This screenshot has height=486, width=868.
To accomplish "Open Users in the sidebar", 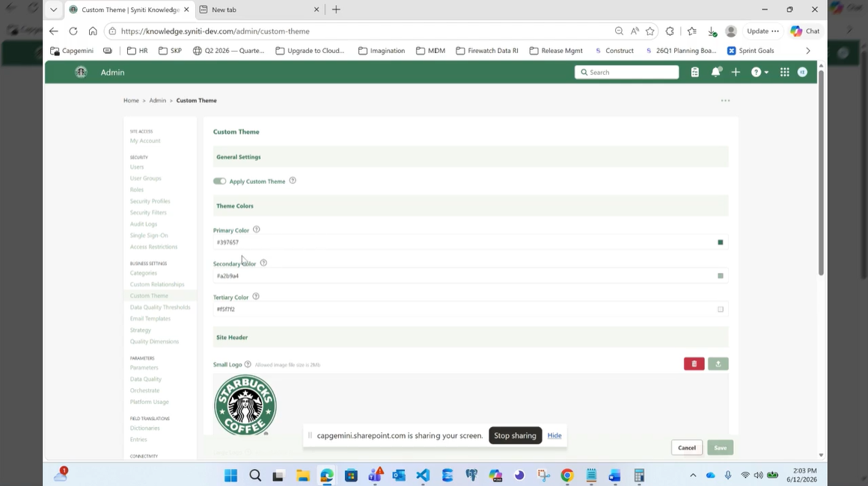I will click(137, 167).
